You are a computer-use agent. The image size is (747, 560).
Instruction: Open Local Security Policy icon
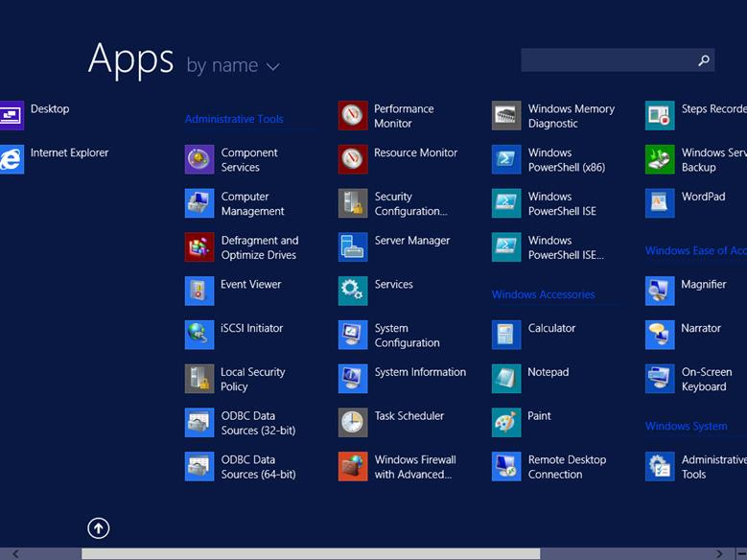(199, 379)
